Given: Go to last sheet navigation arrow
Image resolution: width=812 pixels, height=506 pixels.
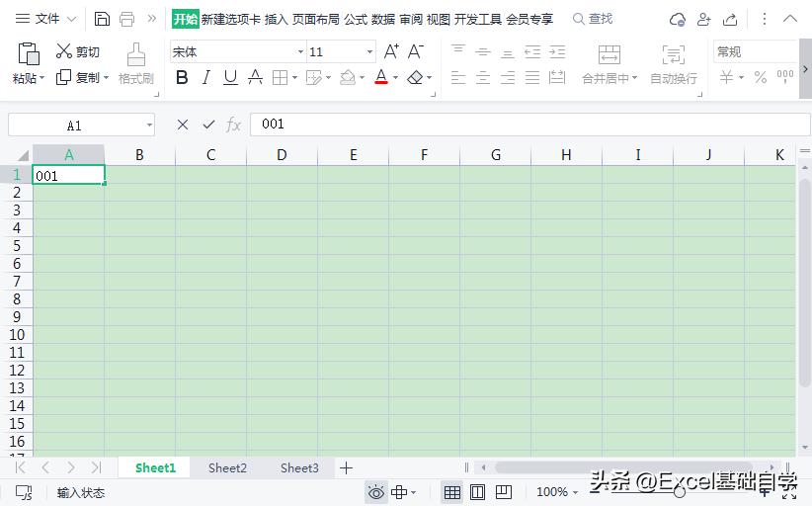Looking at the screenshot, I should coord(97,468).
